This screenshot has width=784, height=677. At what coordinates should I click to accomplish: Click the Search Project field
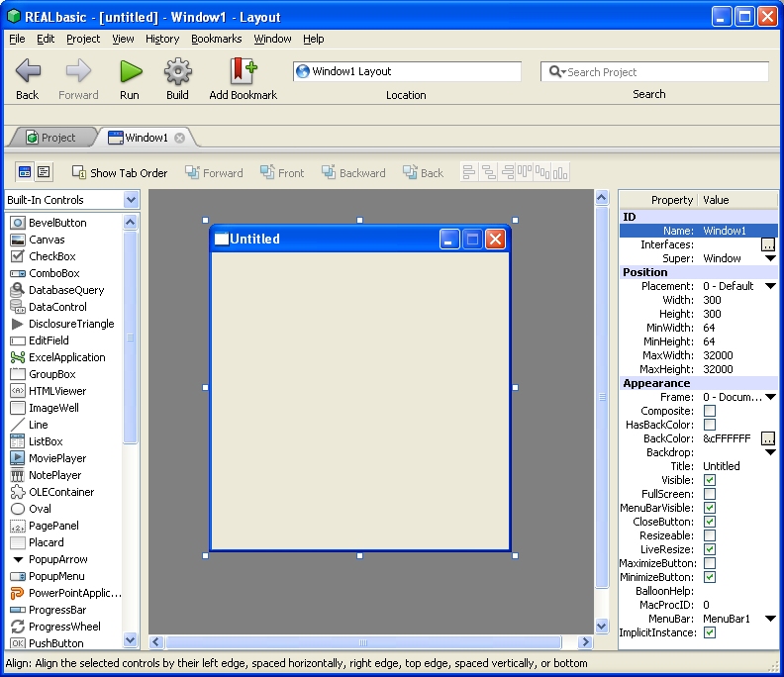click(654, 72)
